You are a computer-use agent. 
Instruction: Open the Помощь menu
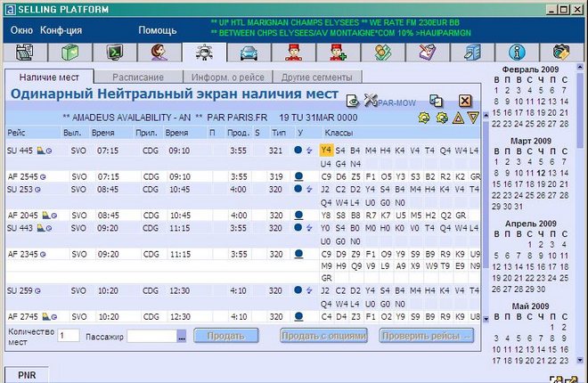point(158,30)
